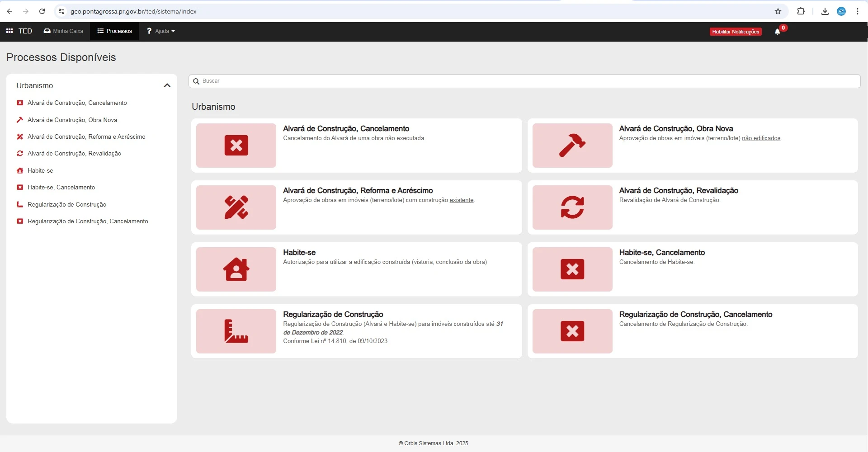Click the Buscar search field
Image resolution: width=868 pixels, height=452 pixels.
point(524,81)
